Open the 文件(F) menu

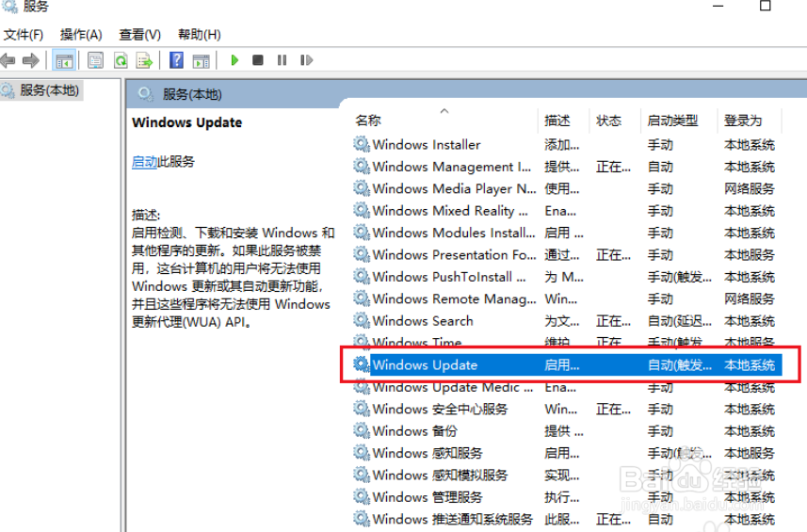(x=24, y=35)
